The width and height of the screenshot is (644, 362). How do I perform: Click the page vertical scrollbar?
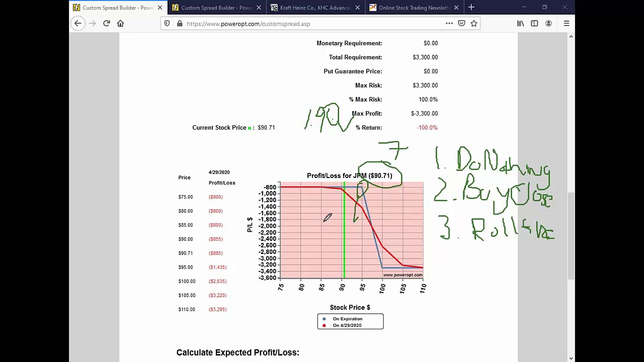pos(571,236)
